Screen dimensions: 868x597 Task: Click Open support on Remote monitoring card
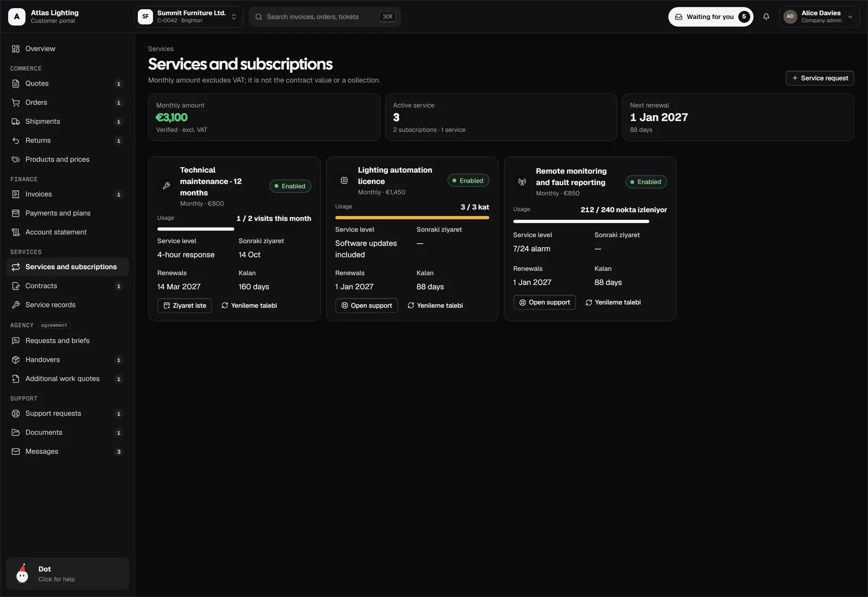(x=545, y=302)
